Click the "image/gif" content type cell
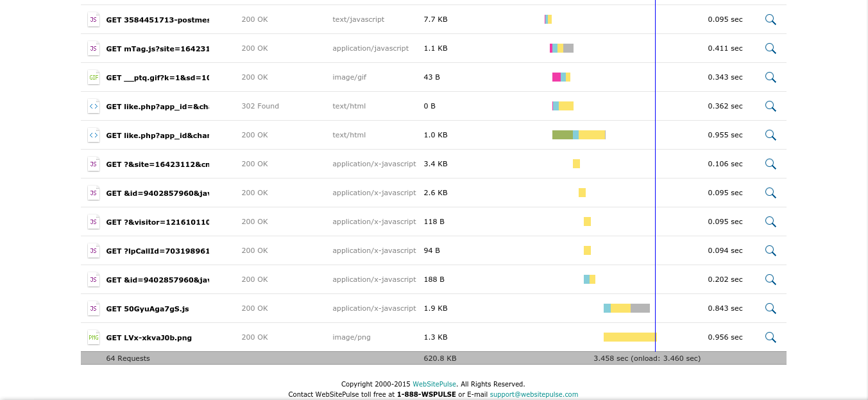The height and width of the screenshot is (400, 868). tap(349, 77)
